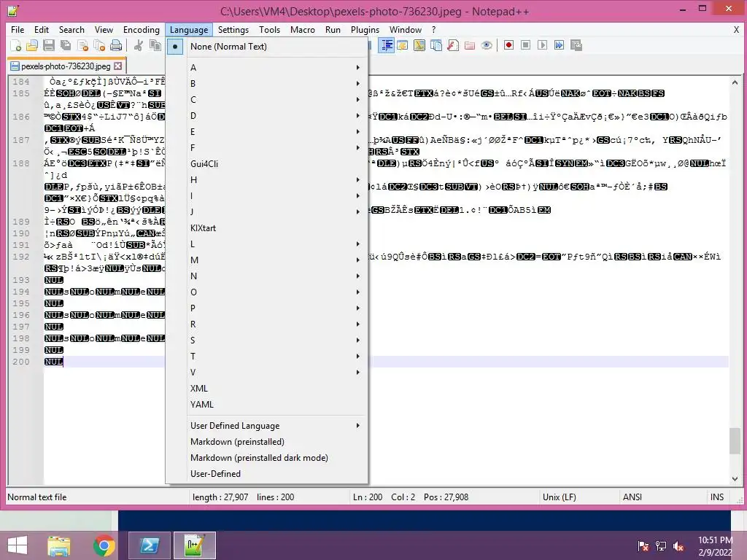The image size is (747, 560).
Task: Click the vertical scrollbar thumb
Action: (x=735, y=441)
